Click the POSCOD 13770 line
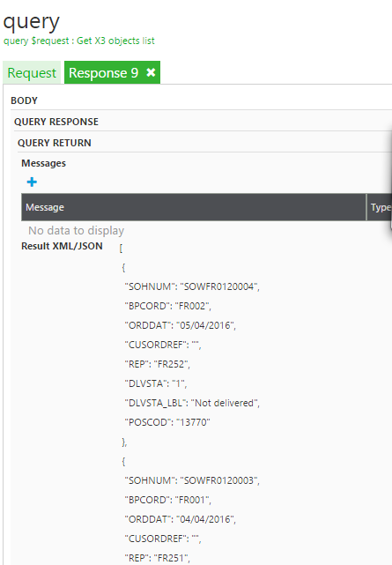This screenshot has width=392, height=565. 167,422
